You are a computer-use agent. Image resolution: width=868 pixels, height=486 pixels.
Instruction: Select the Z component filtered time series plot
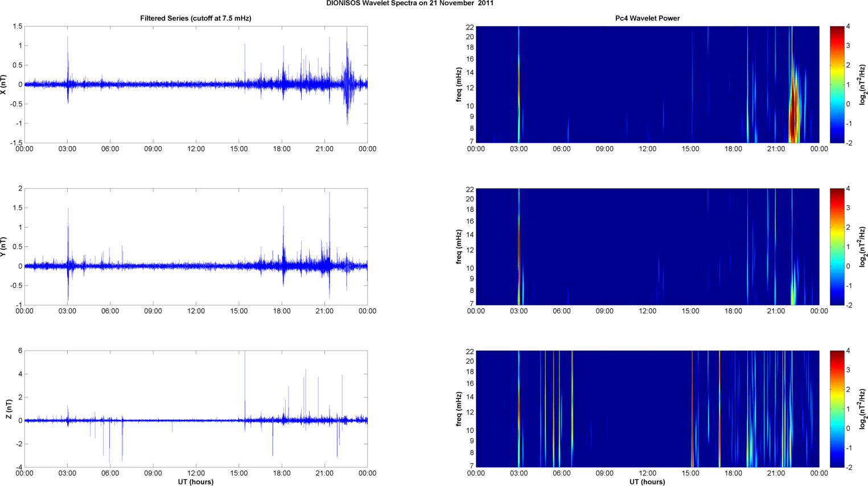196,409
